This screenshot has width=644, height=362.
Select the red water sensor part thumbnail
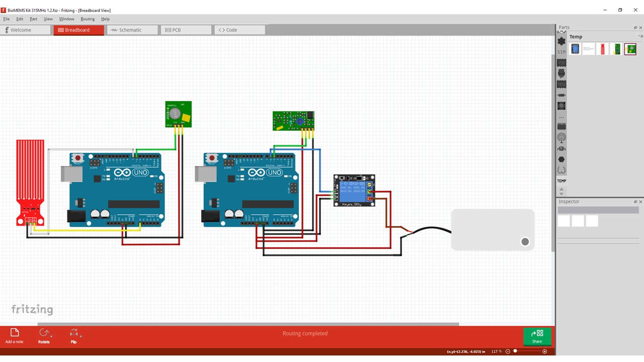(x=602, y=49)
